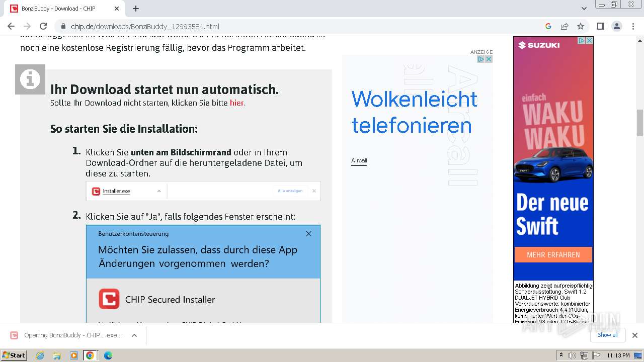The image size is (644, 362).
Task: Click 'Ihr Download startet nun automatisch' heading
Action: (165, 89)
